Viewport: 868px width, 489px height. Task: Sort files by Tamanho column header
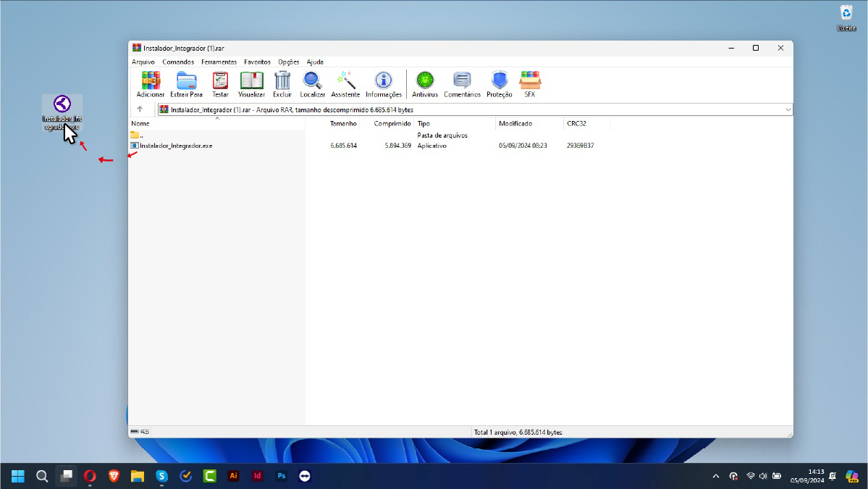click(x=343, y=124)
